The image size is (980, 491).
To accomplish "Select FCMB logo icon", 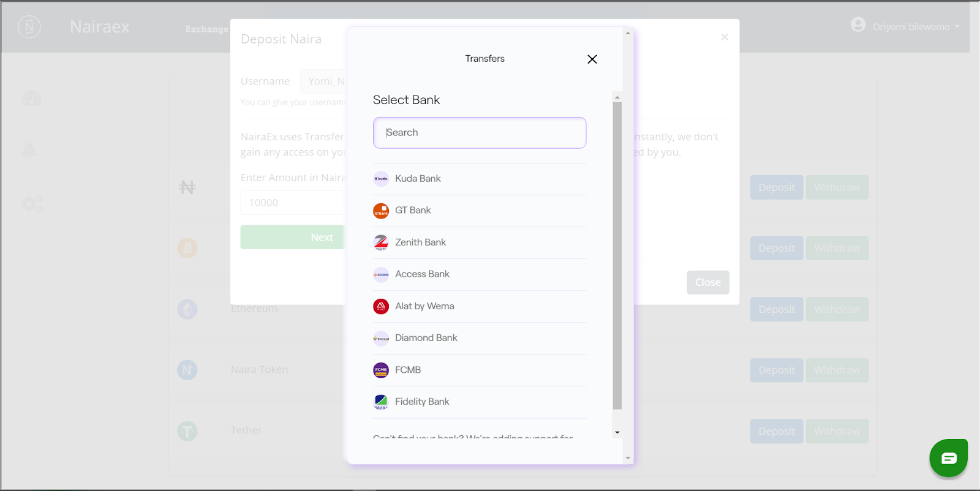I will pos(381,370).
